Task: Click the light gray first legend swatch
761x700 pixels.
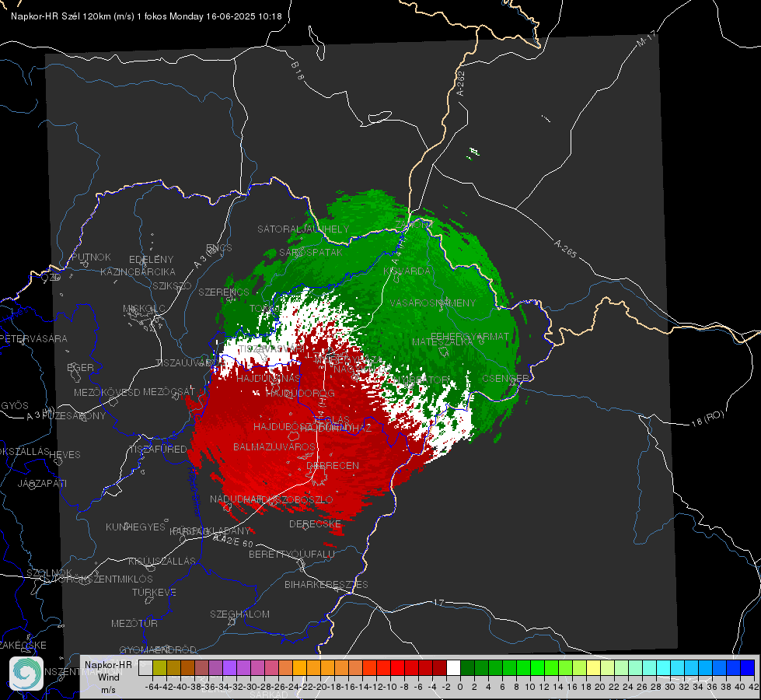Action: click(x=145, y=667)
